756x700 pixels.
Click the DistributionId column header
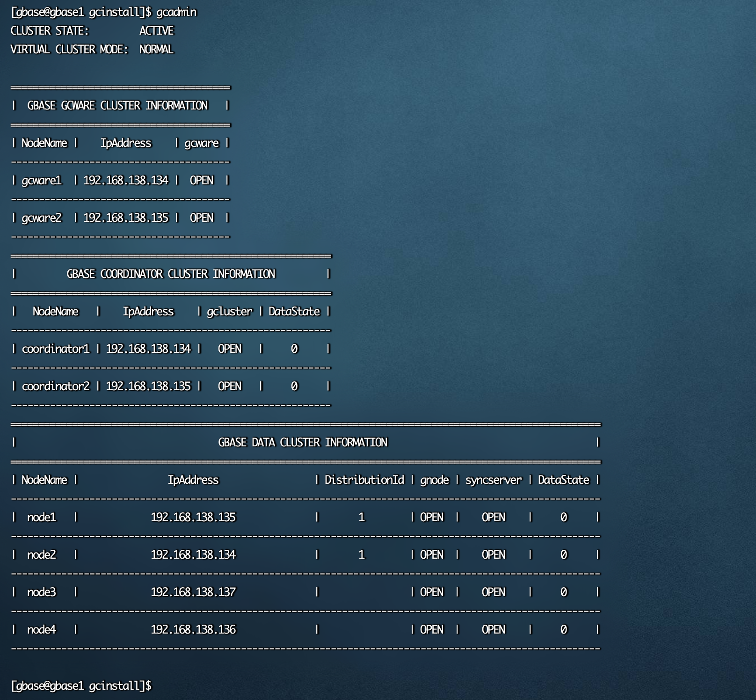click(x=364, y=480)
